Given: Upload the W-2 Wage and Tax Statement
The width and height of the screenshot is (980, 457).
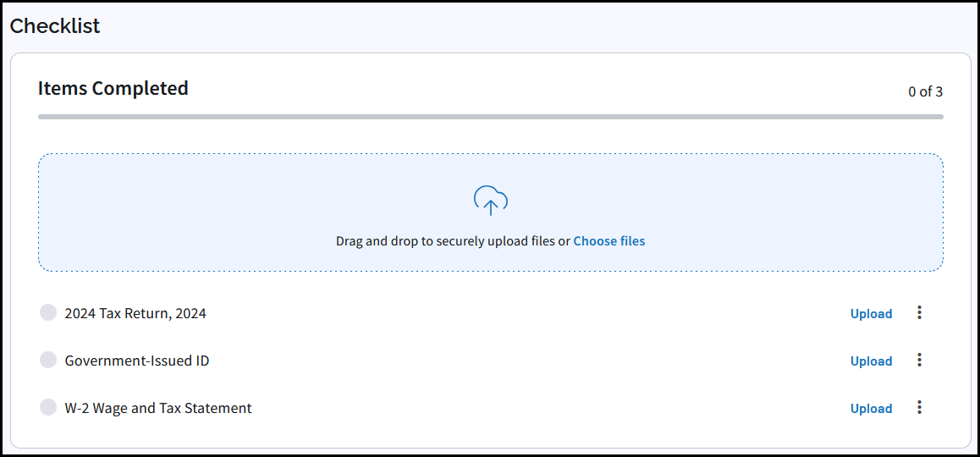Looking at the screenshot, I should (x=871, y=408).
